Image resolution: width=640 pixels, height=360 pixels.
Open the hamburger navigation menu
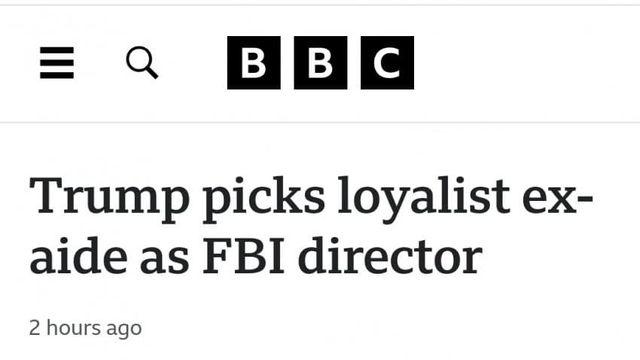57,62
